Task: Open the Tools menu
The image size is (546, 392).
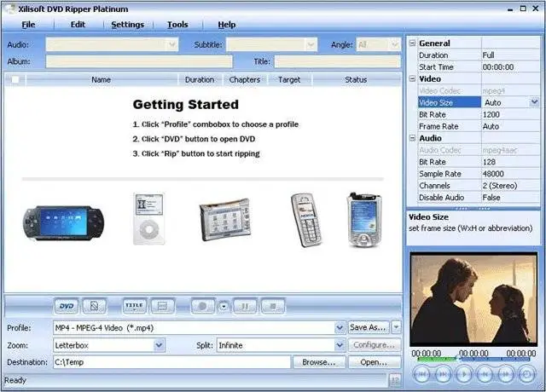Action: point(177,25)
